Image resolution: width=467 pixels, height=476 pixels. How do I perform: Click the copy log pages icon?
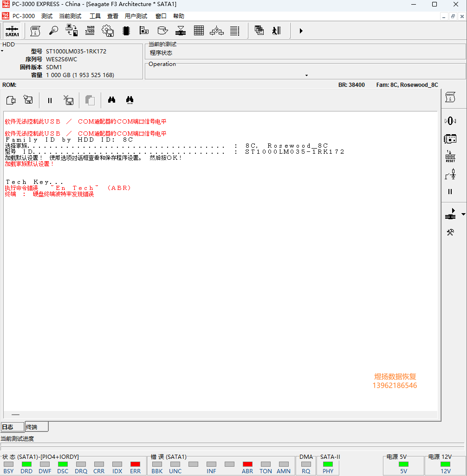click(90, 100)
